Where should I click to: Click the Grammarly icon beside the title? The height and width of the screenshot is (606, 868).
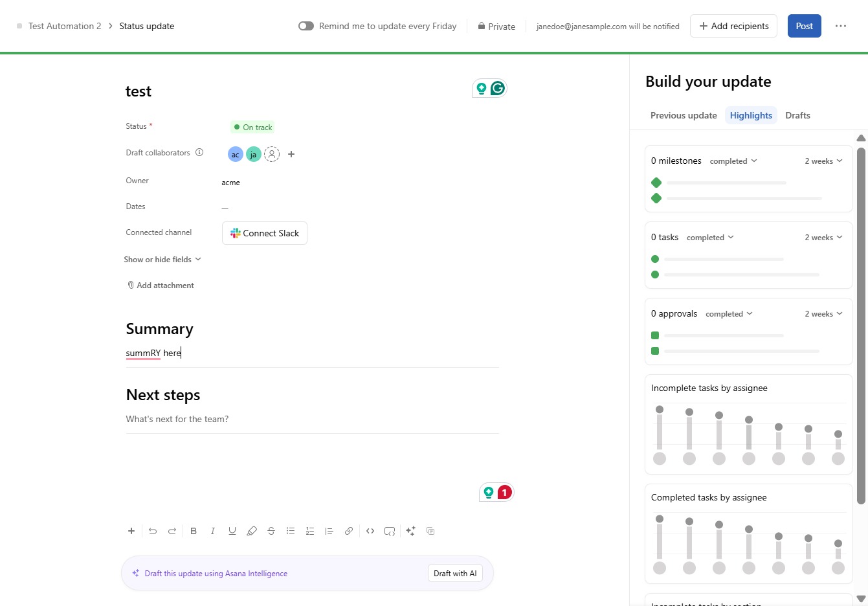(x=498, y=88)
